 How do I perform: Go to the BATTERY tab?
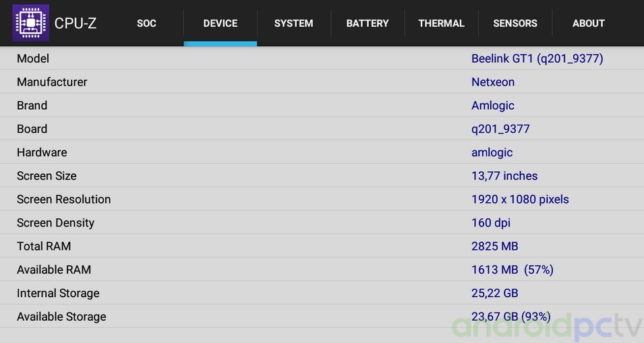pos(368,23)
